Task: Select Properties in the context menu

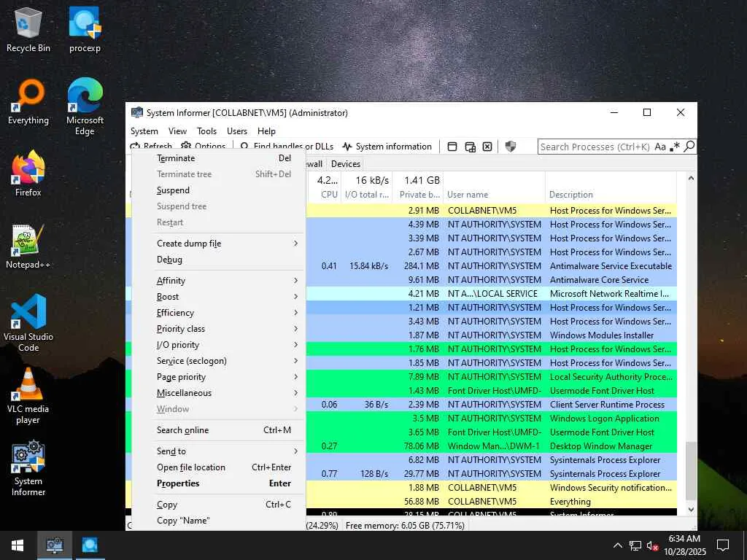Action: click(219, 483)
